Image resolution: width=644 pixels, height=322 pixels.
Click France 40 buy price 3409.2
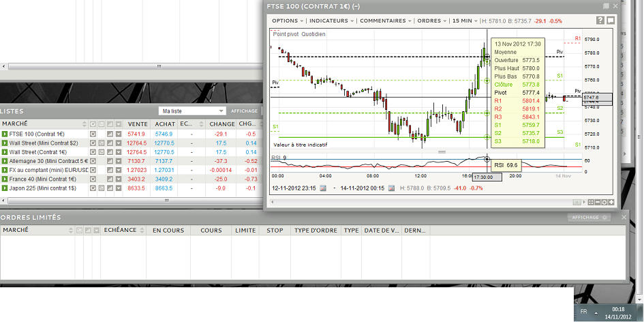tap(164, 179)
